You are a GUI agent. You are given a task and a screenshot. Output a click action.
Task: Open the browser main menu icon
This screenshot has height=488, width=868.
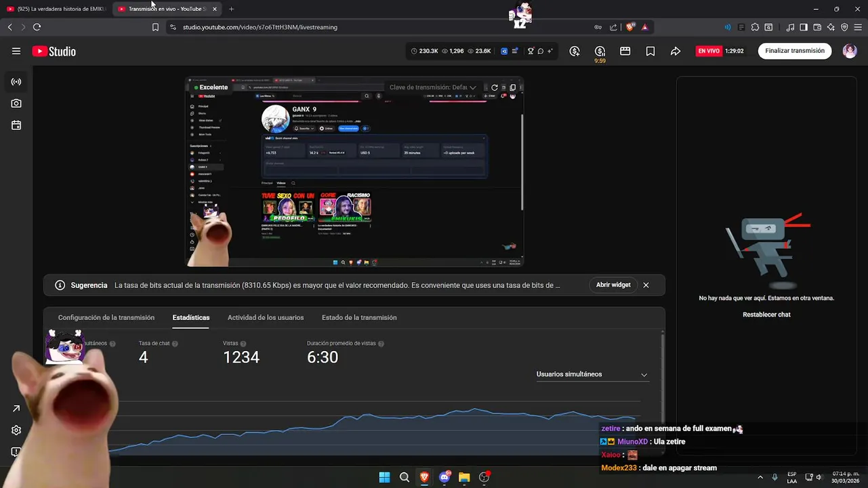click(858, 27)
